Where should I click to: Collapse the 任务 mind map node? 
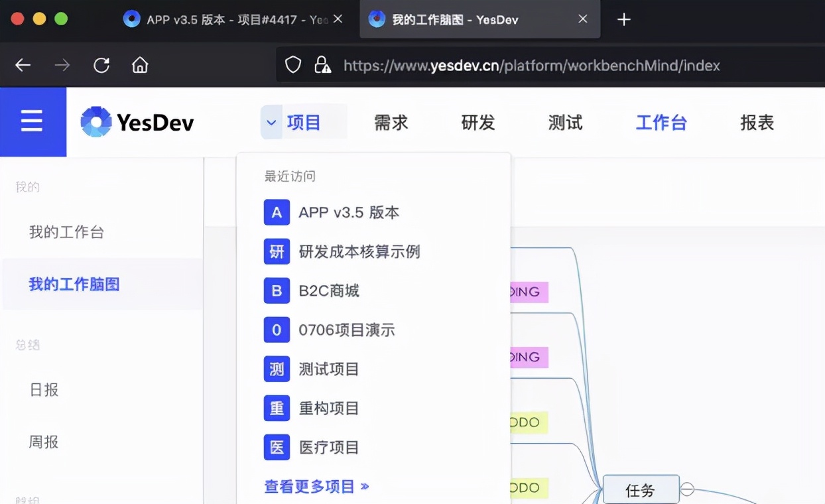[x=688, y=489]
